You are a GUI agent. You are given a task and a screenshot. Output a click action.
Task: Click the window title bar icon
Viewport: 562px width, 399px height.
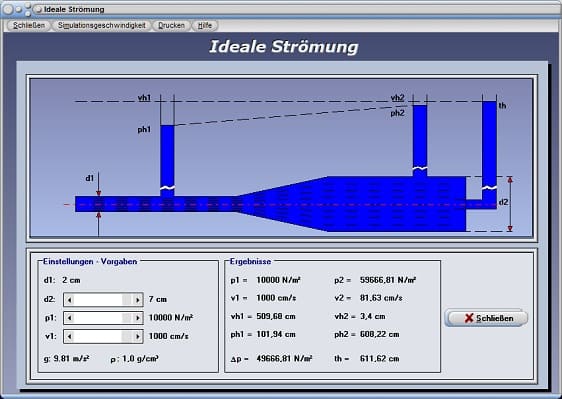pyautogui.click(x=38, y=10)
